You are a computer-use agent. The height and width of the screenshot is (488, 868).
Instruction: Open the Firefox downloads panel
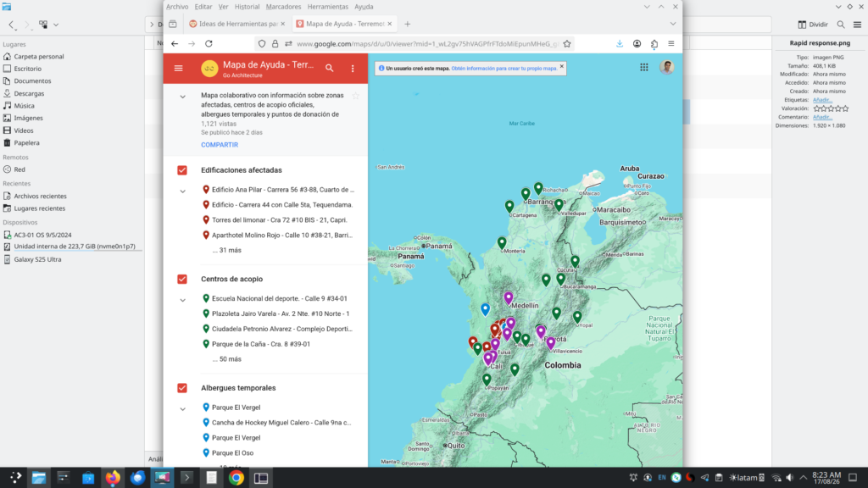[x=620, y=44]
